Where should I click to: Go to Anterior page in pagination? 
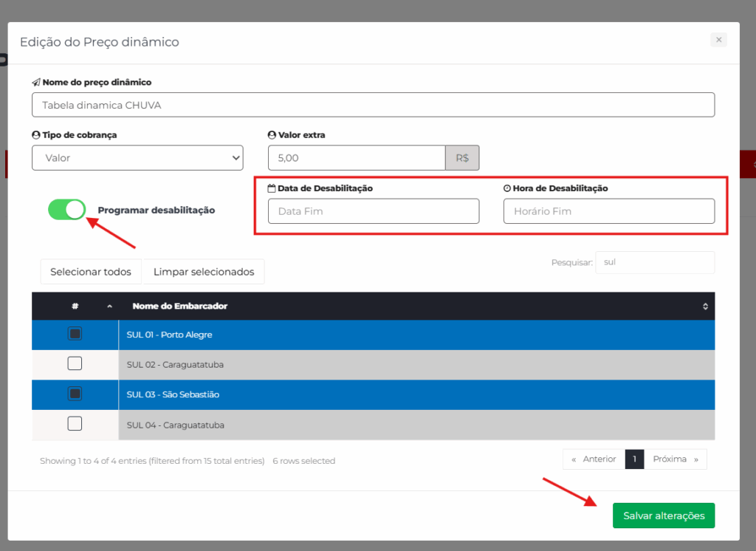tap(594, 459)
